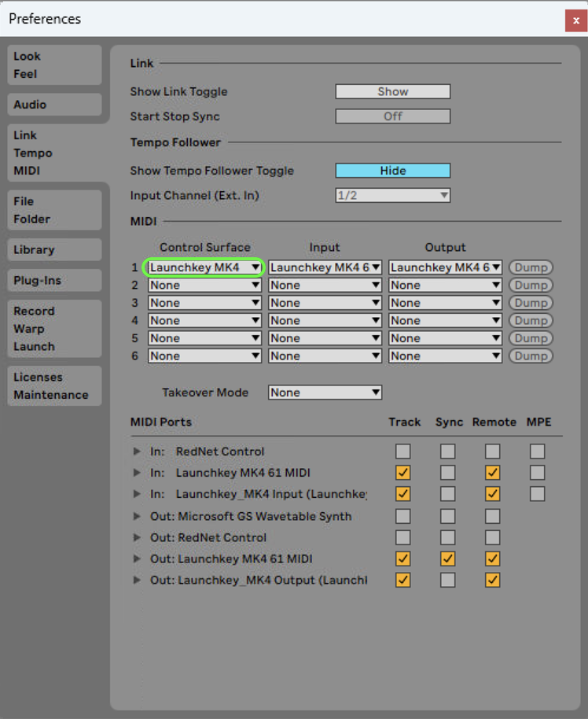Screen dimensions: 588x719
Task: Open the Plug-Ins tab
Action: pyautogui.click(x=54, y=280)
